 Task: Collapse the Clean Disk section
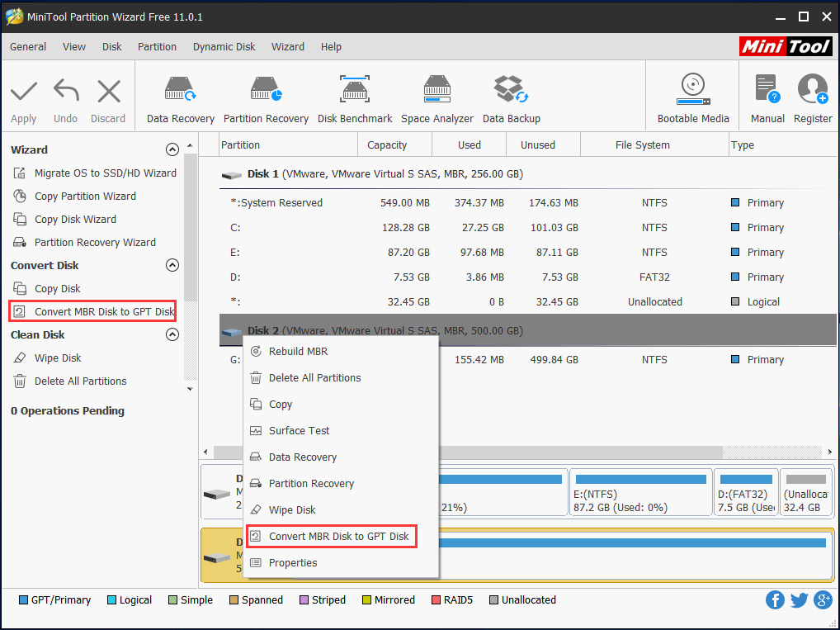(x=172, y=334)
